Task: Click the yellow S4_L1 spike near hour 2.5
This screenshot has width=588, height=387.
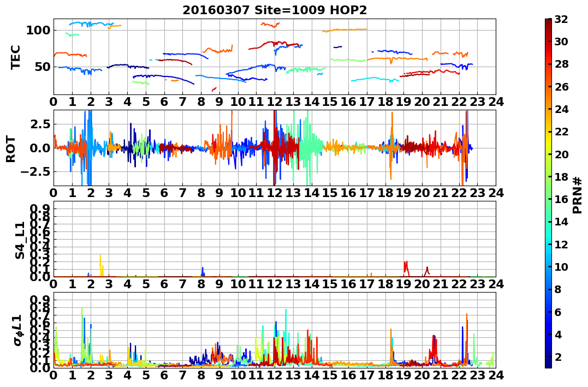Action: 101,265
